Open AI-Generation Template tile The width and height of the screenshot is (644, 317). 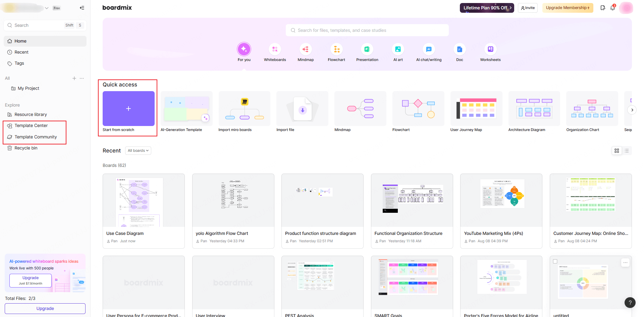click(186, 109)
